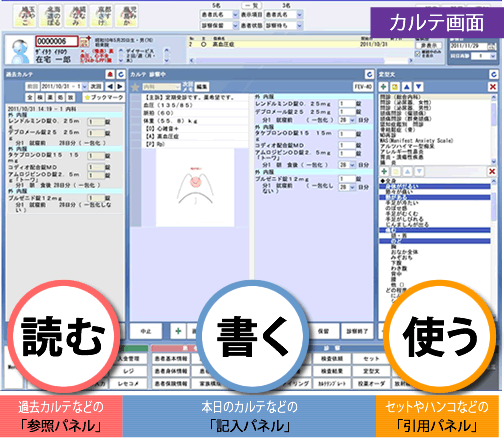
Task: Delete template with red X in 定型文 toolbar
Action: click(493, 87)
